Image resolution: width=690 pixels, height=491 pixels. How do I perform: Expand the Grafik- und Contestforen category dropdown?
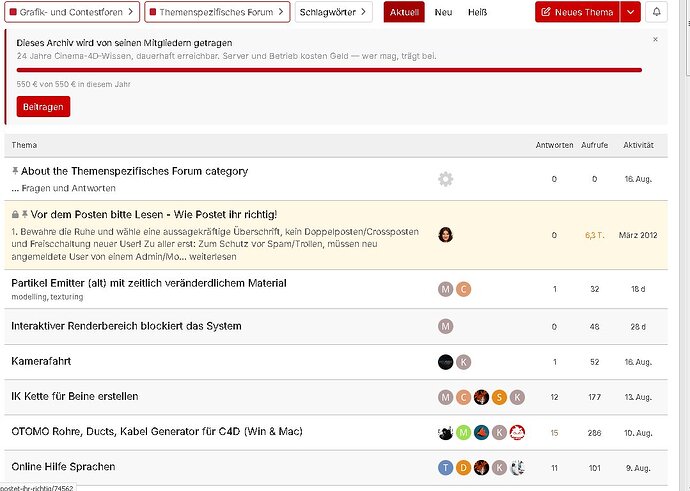[72, 12]
